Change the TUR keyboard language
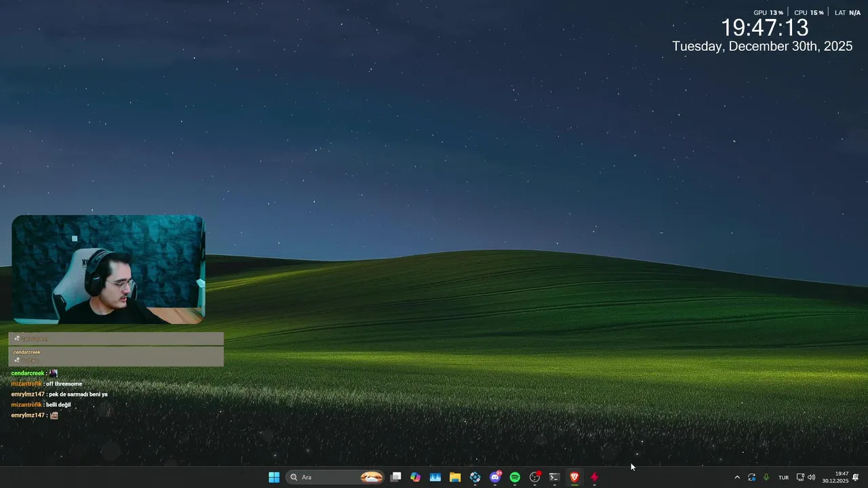868x488 pixels. 784,478
